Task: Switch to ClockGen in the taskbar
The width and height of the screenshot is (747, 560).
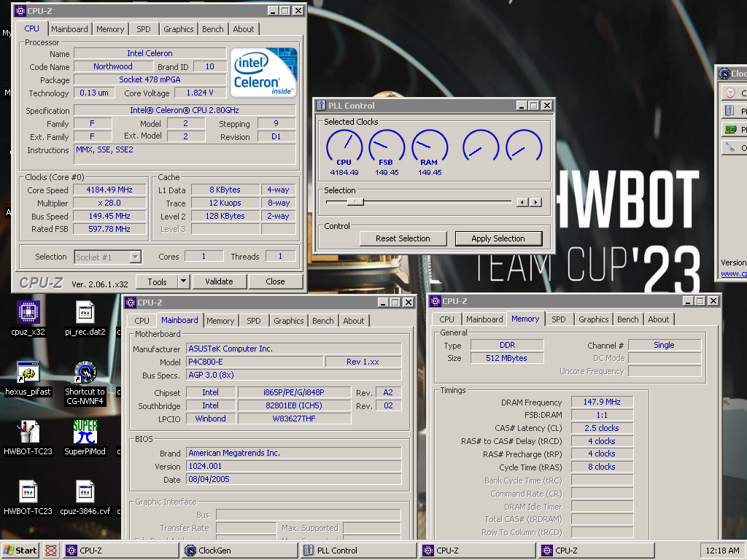Action: [x=241, y=551]
